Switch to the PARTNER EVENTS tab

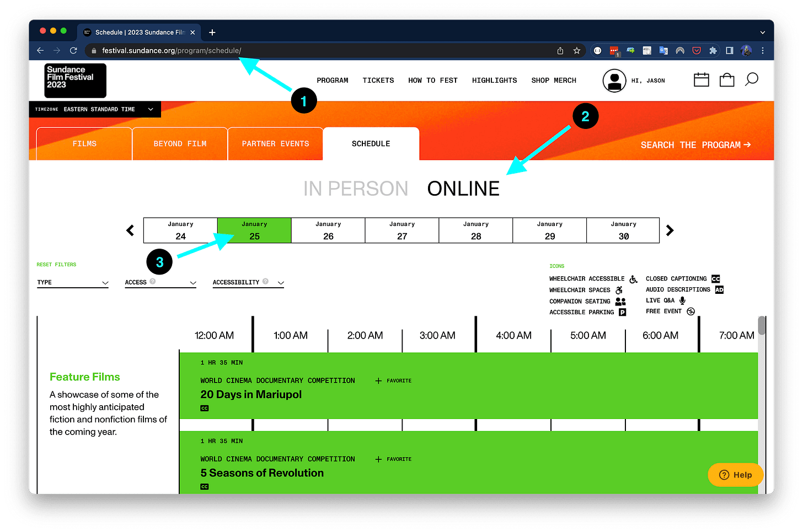(x=275, y=143)
